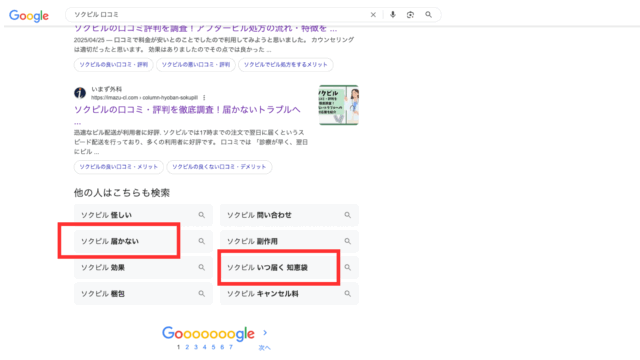Click the magnifier icon in the ソクピル 届かない row
Screen dimensions: 640x360
coord(202,241)
